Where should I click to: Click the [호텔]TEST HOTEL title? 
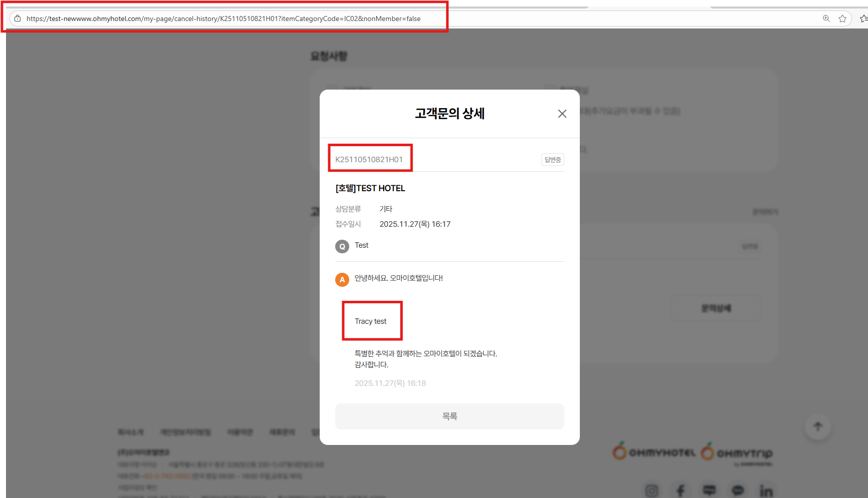point(370,188)
